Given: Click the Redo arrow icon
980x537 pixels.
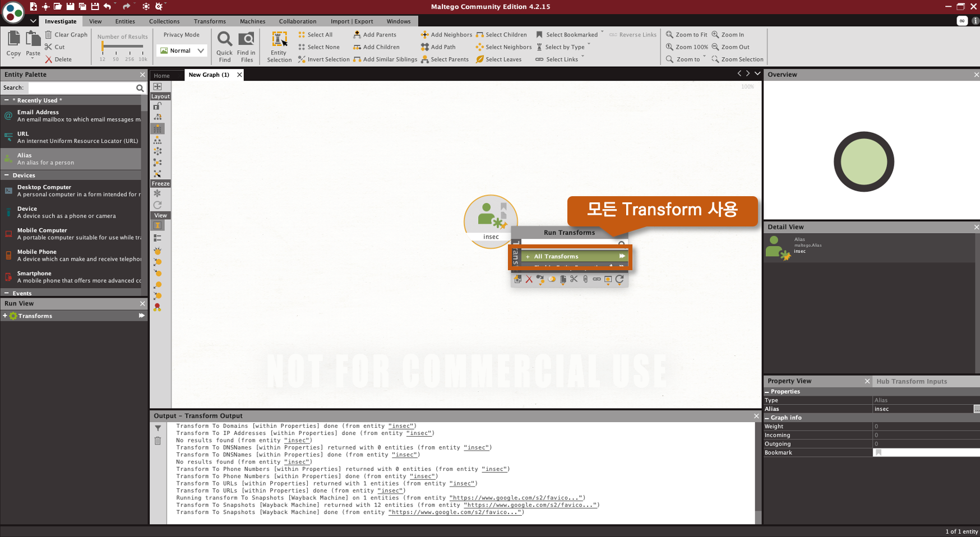Looking at the screenshot, I should [x=126, y=6].
